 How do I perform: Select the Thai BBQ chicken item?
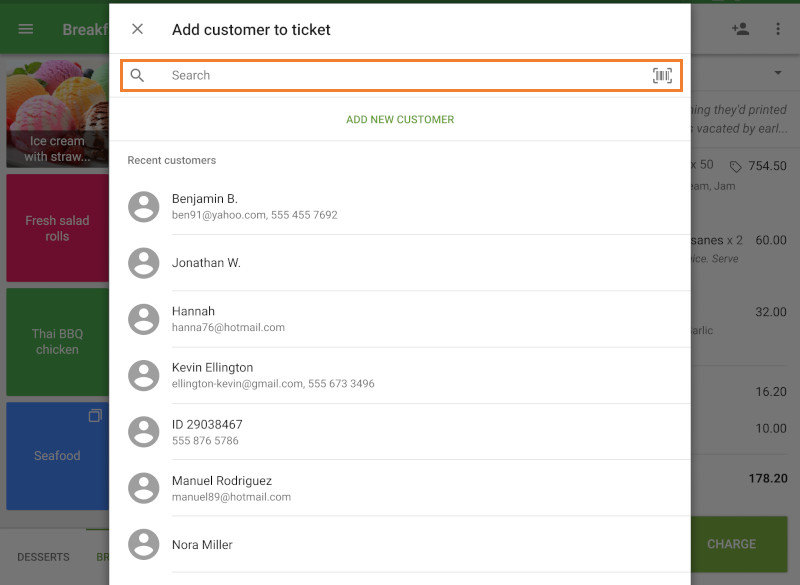(57, 340)
